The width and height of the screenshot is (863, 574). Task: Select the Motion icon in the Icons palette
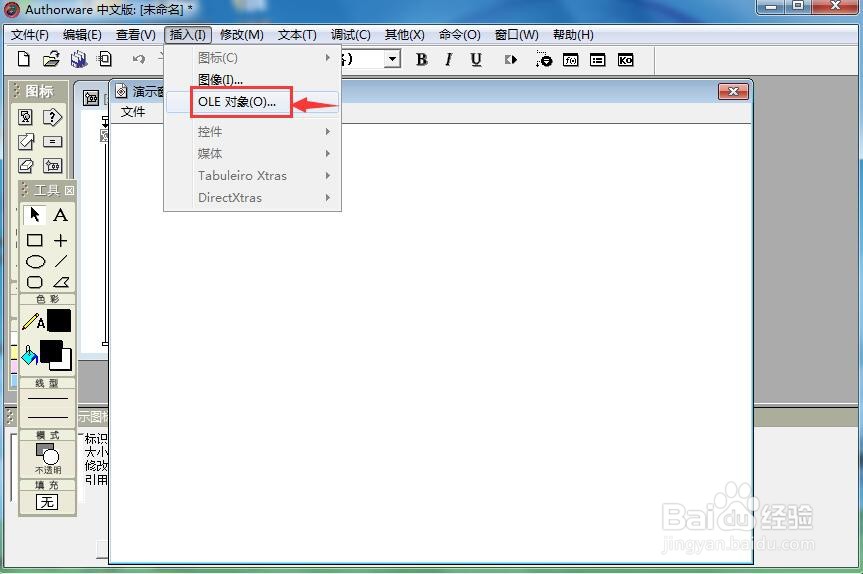coord(26,141)
